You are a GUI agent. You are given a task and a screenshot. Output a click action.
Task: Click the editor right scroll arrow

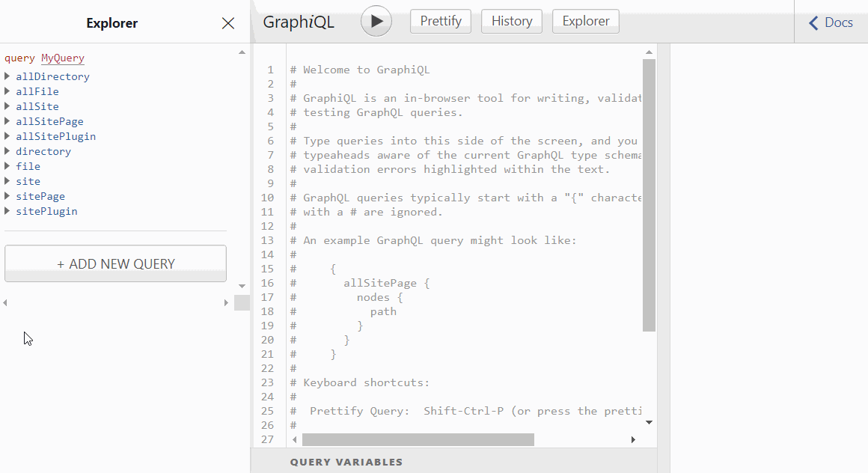pyautogui.click(x=633, y=440)
